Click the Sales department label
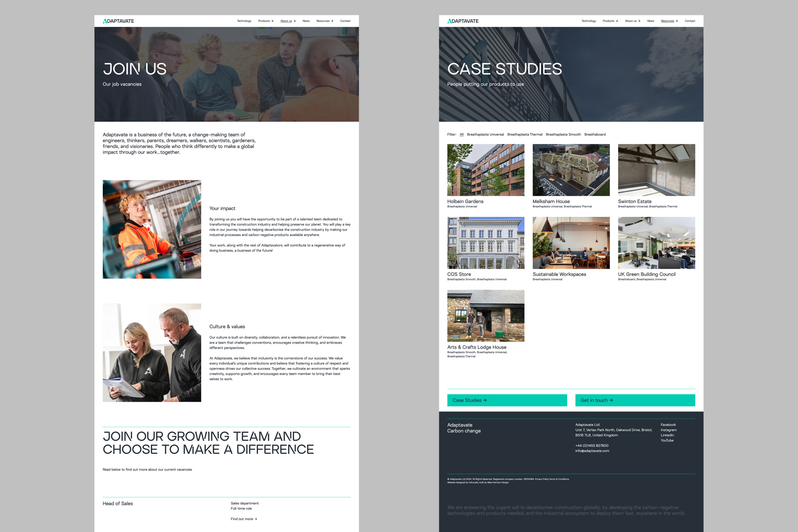Viewport: 798px width, 532px height. 245,503
